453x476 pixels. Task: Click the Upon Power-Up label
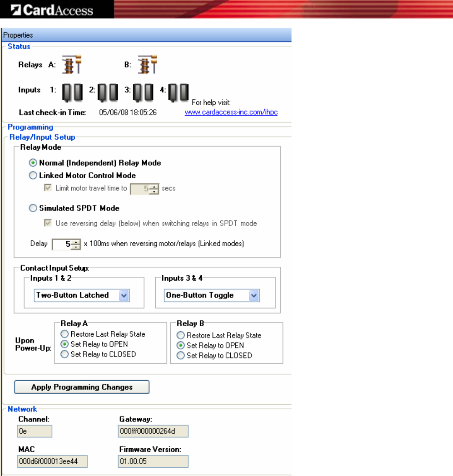tap(33, 344)
